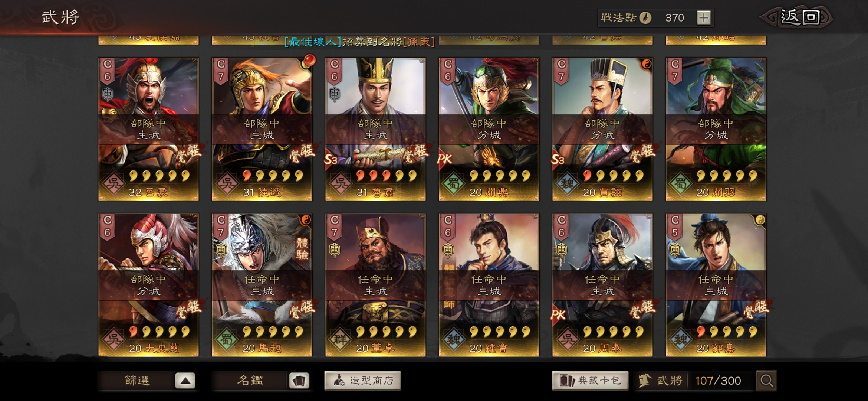This screenshot has height=401, width=868.
Task: Click the 戰法點 flame icon
Action: click(x=645, y=17)
